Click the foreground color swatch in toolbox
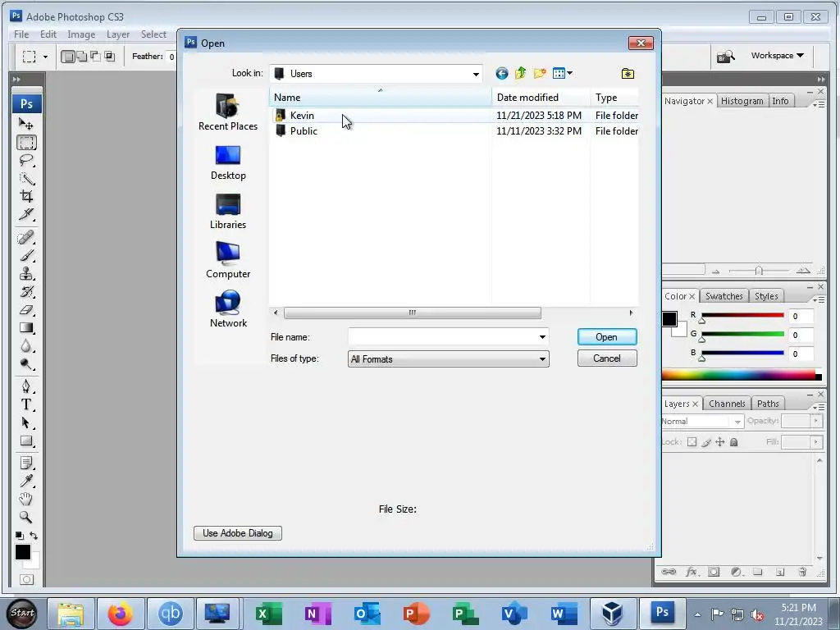Screen dimensions: 840x630 coord(22,552)
